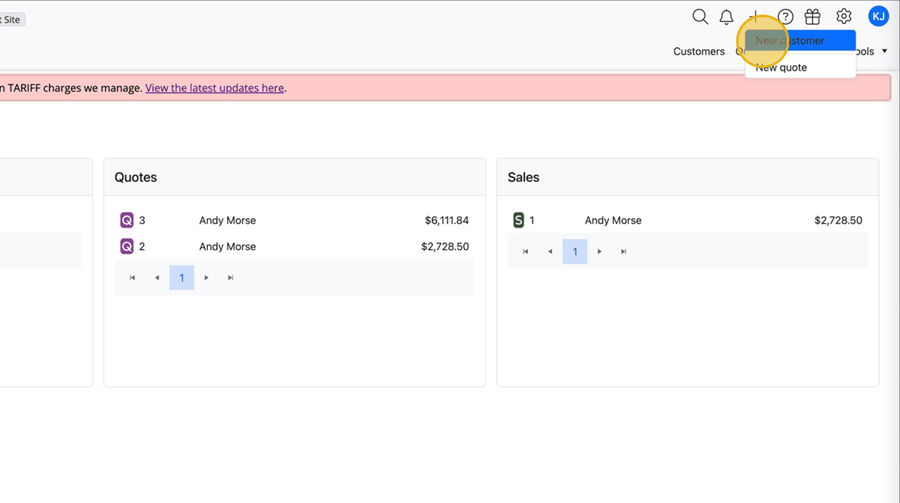Expand the Tools dropdown arrow

884,52
